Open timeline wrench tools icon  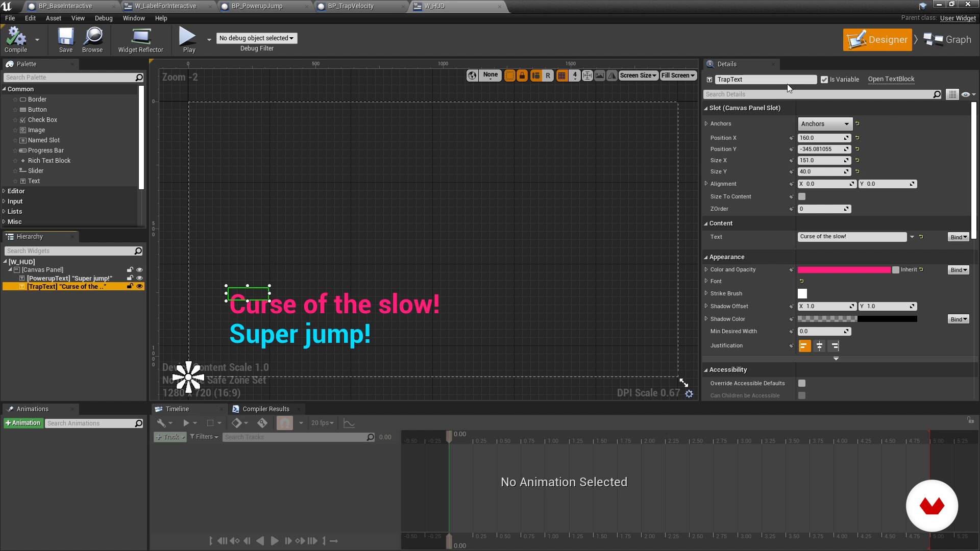tap(161, 423)
